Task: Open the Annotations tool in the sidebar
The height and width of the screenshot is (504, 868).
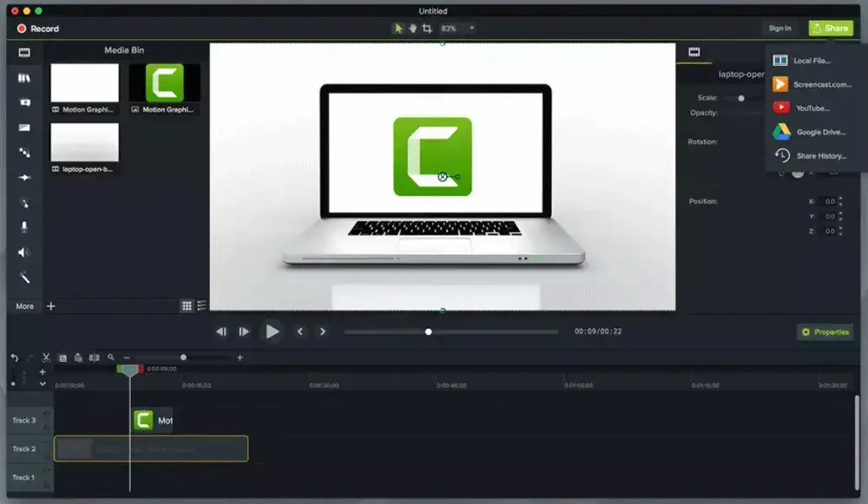Action: coord(24,103)
